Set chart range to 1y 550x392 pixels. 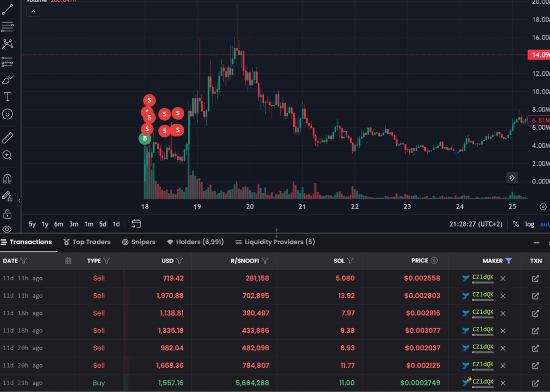point(45,224)
